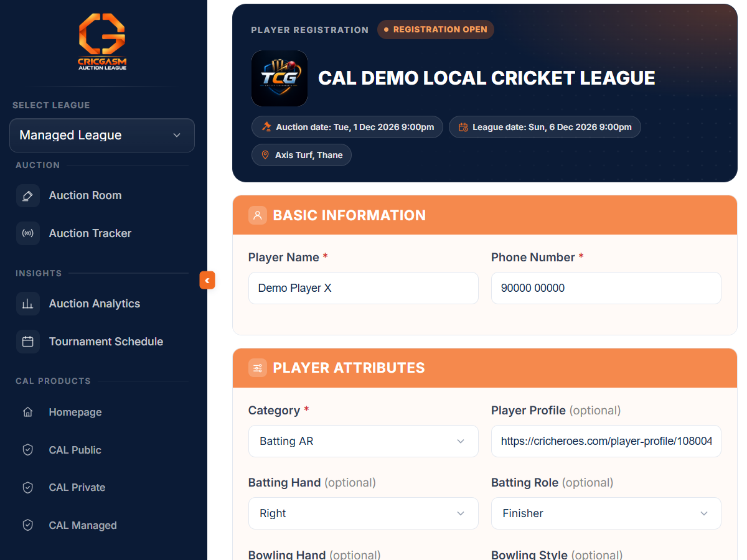Image resolution: width=747 pixels, height=560 pixels.
Task: Click the Auction date badge
Action: click(347, 127)
